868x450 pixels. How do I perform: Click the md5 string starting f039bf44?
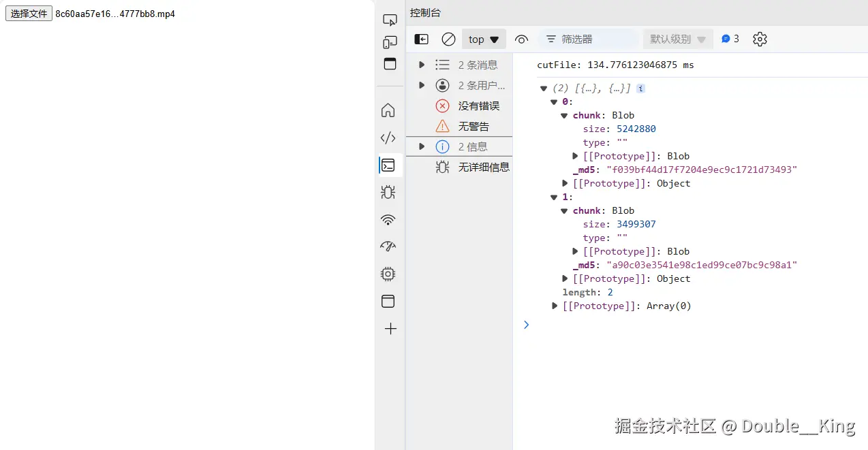702,170
